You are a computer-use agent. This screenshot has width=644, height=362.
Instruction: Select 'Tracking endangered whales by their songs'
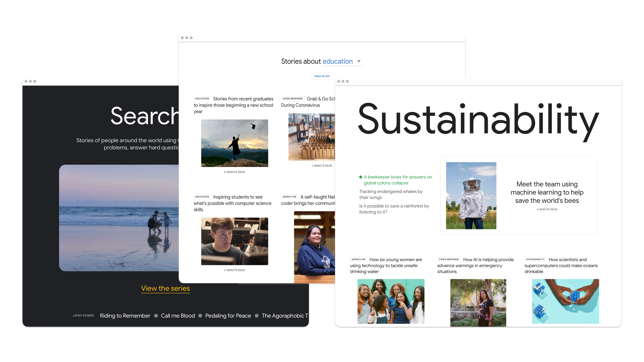(391, 194)
